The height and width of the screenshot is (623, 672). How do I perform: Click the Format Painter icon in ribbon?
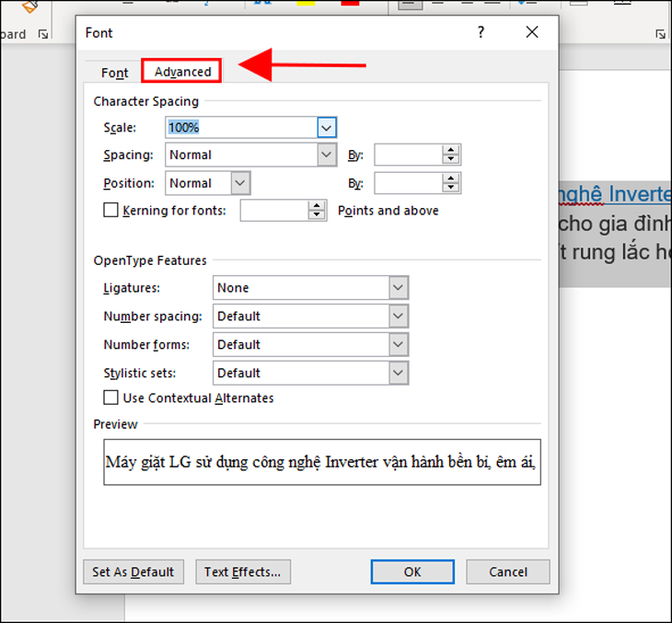[x=28, y=6]
